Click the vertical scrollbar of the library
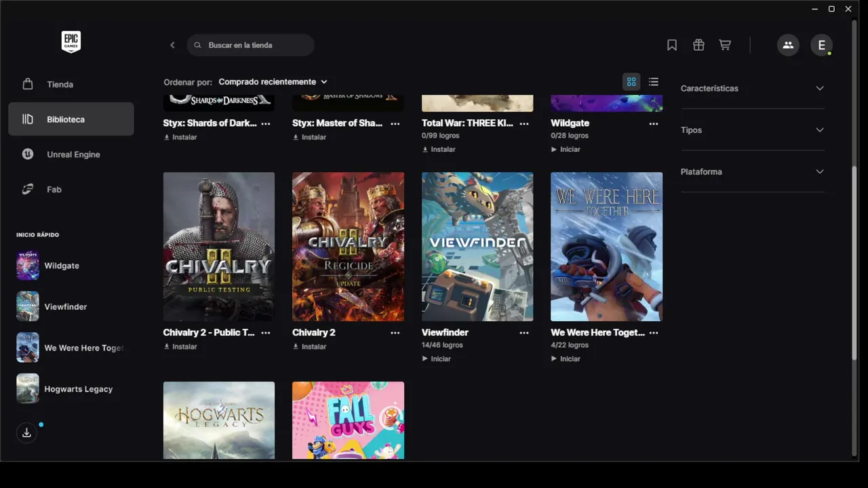This screenshot has width=868, height=488. [854, 263]
